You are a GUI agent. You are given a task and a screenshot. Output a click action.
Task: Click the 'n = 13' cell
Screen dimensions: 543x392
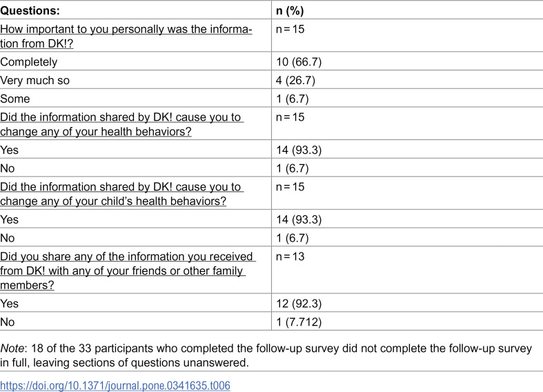click(x=290, y=257)
